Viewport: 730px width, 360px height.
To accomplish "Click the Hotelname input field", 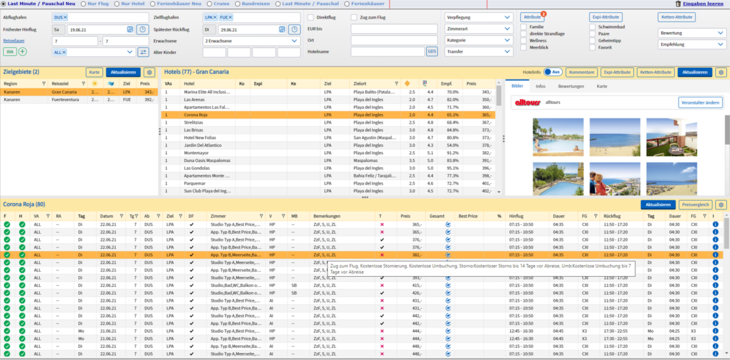I will (x=387, y=52).
